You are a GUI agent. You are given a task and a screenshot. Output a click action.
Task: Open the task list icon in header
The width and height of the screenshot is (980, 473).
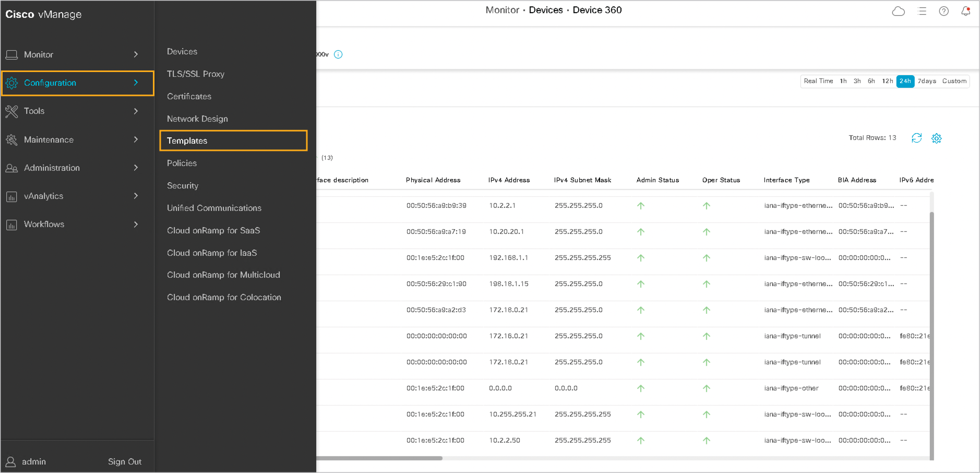pos(922,11)
